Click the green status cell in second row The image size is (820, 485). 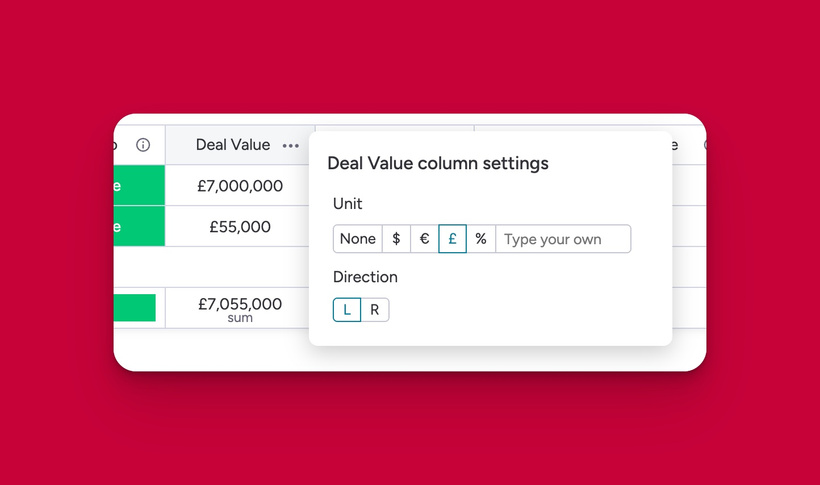click(139, 227)
